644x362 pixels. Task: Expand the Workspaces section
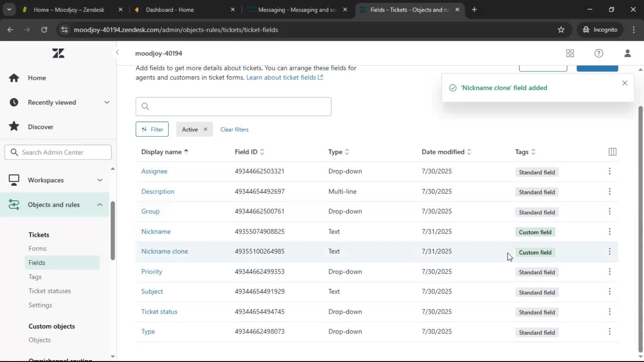click(100, 180)
